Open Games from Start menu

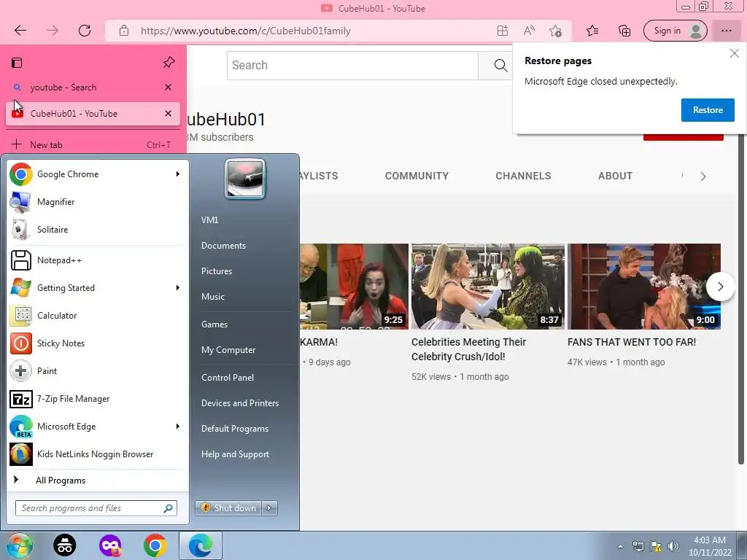(x=214, y=324)
